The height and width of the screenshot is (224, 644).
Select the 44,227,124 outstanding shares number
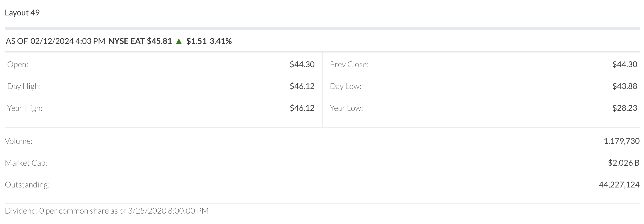(619, 184)
